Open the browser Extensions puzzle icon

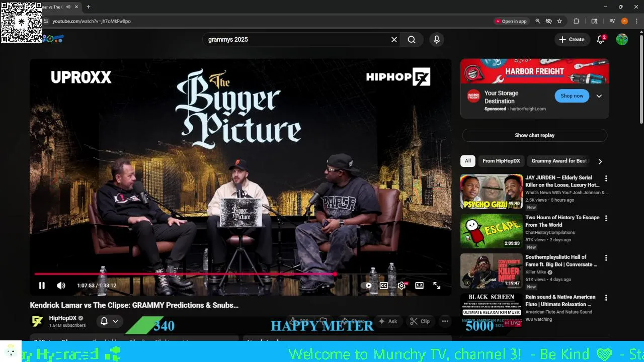[577, 21]
